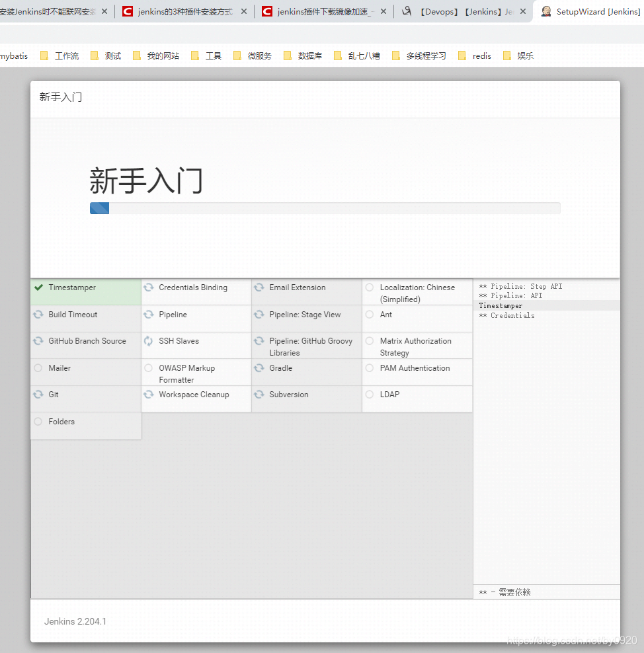Open the 我的网站 bookmark folder

[x=156, y=56]
